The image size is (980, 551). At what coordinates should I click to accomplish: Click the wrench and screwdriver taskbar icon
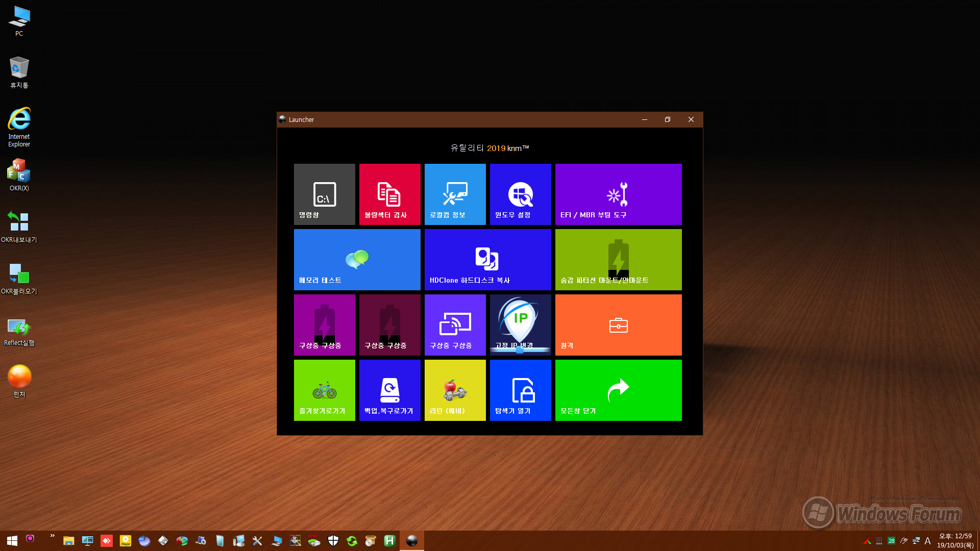coord(257,541)
